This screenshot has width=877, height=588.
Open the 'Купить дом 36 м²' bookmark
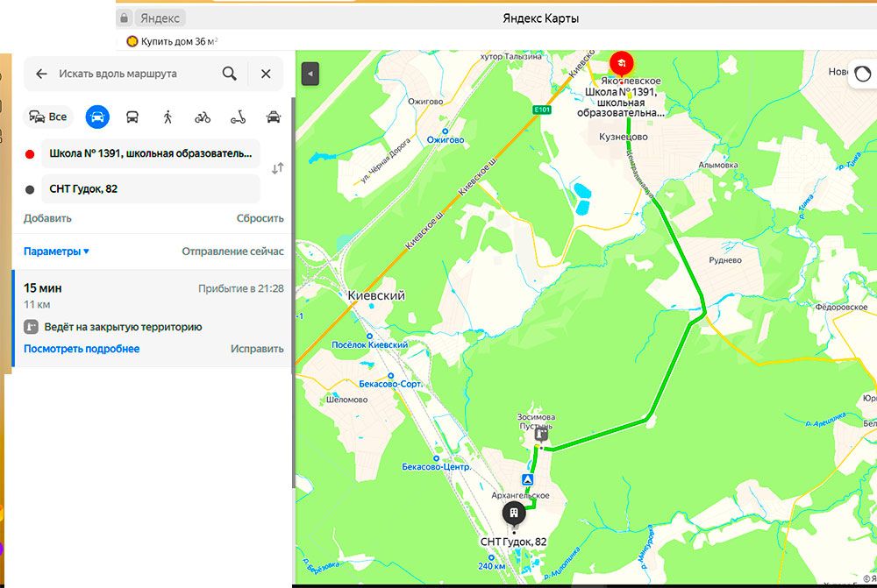(172, 41)
